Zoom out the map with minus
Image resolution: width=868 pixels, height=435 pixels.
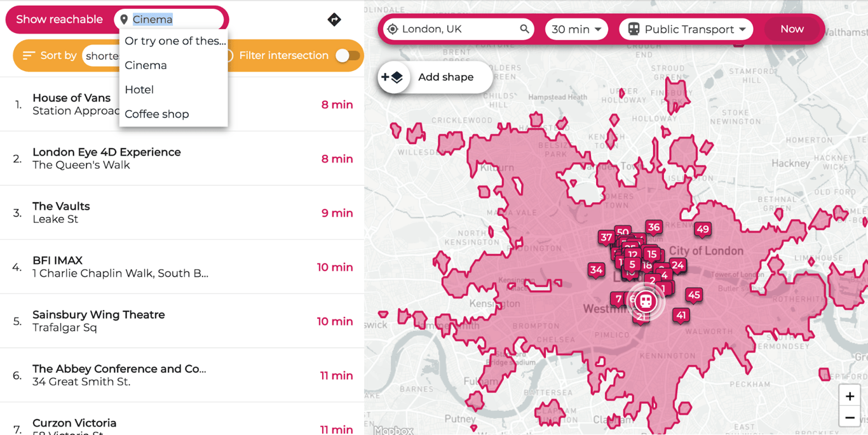pos(850,417)
